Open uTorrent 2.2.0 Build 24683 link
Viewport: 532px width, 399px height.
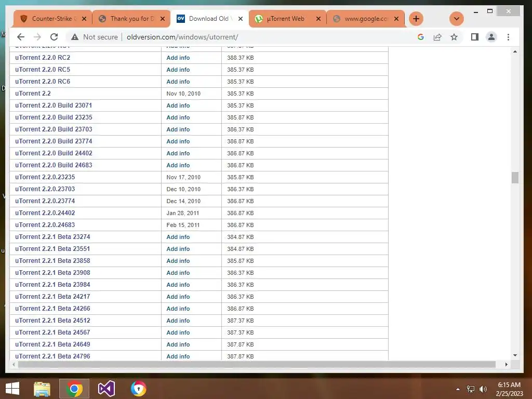tap(54, 165)
